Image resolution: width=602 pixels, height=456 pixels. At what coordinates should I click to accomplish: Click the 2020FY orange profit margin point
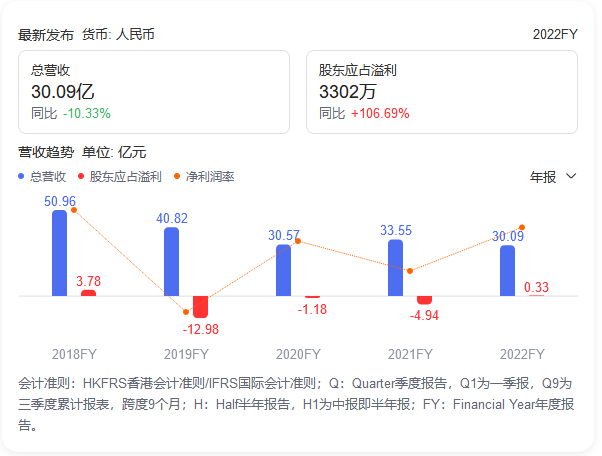[298, 242]
